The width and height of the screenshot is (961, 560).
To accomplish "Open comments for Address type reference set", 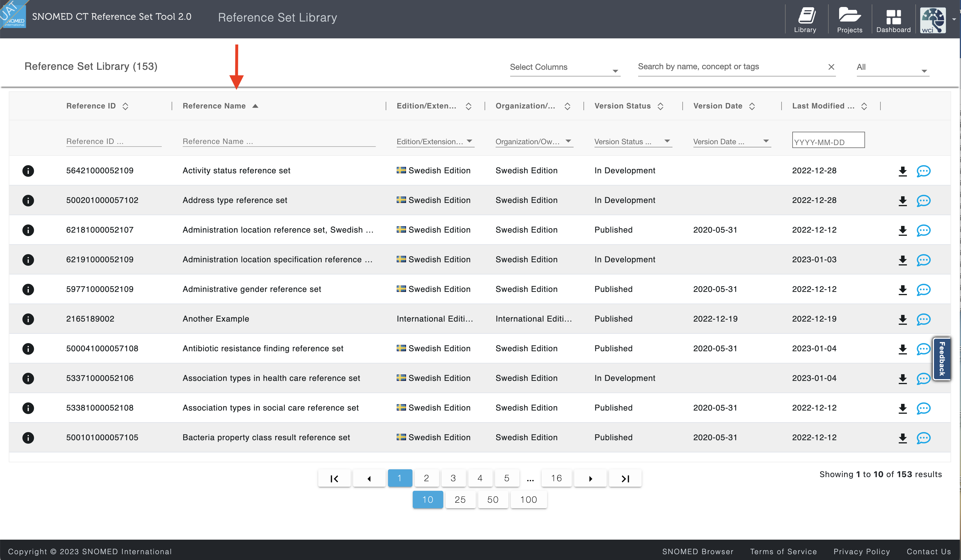I will point(923,201).
